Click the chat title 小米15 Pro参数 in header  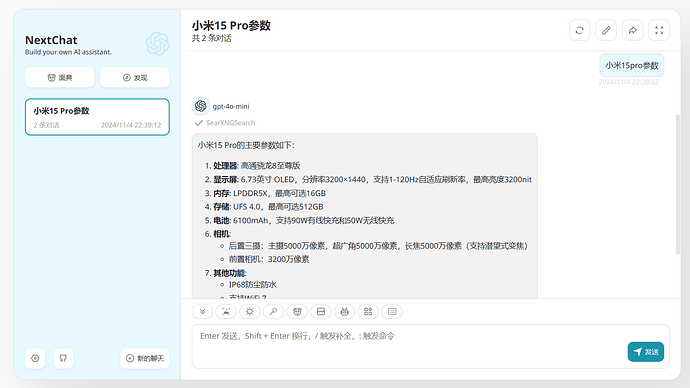coord(231,26)
